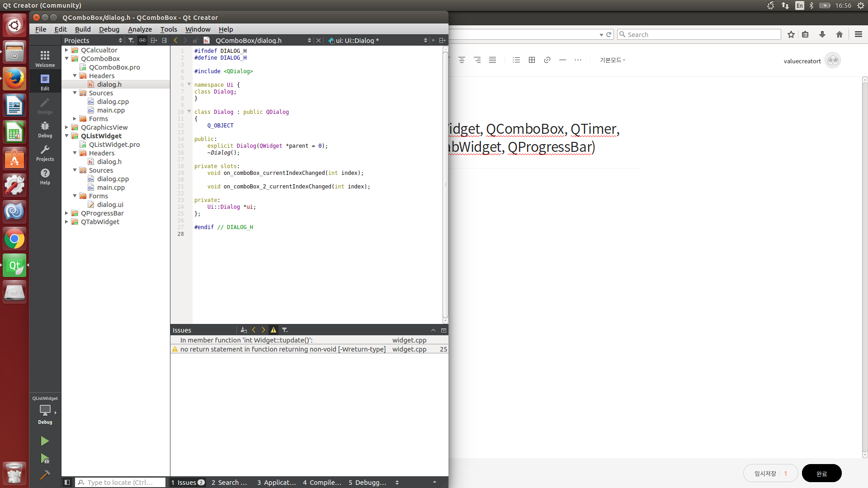
Task: Click the Firefox Search field
Action: click(x=699, y=34)
